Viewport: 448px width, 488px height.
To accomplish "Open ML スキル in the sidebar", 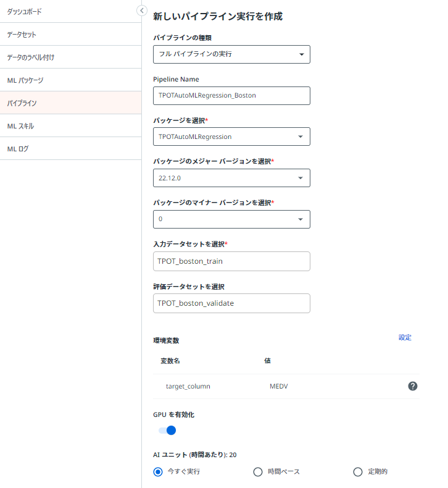I will tap(70, 126).
